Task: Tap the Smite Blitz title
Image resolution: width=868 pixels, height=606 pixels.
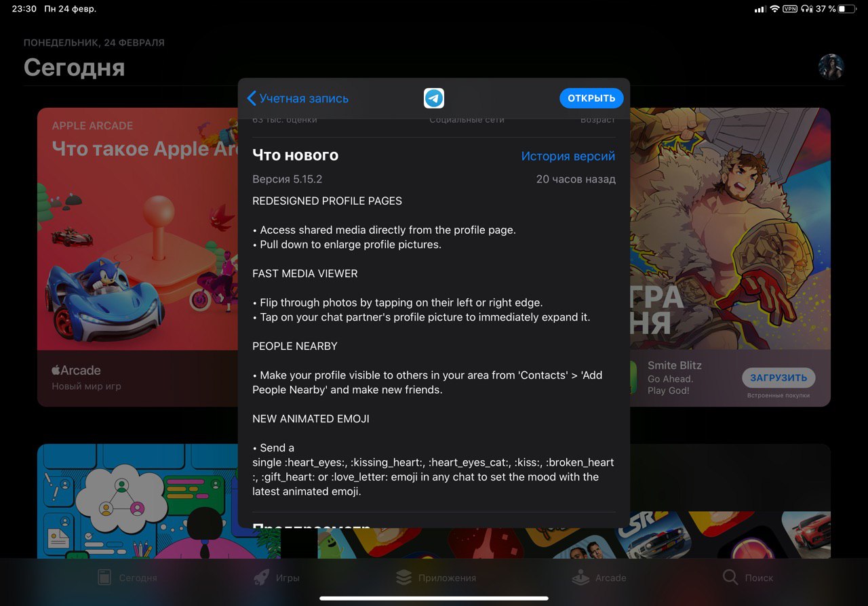Action: (675, 365)
